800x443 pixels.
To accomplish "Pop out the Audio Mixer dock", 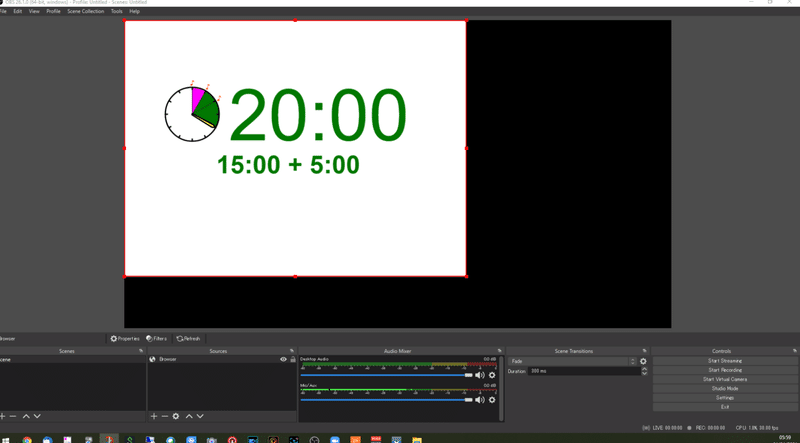I will click(x=499, y=351).
